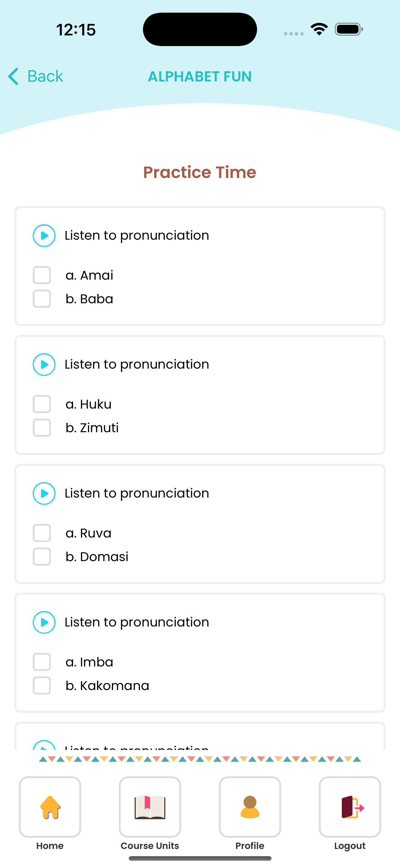The height and width of the screenshot is (868, 400).
Task: Select the 'a. Imba' checkbox
Action: (42, 662)
